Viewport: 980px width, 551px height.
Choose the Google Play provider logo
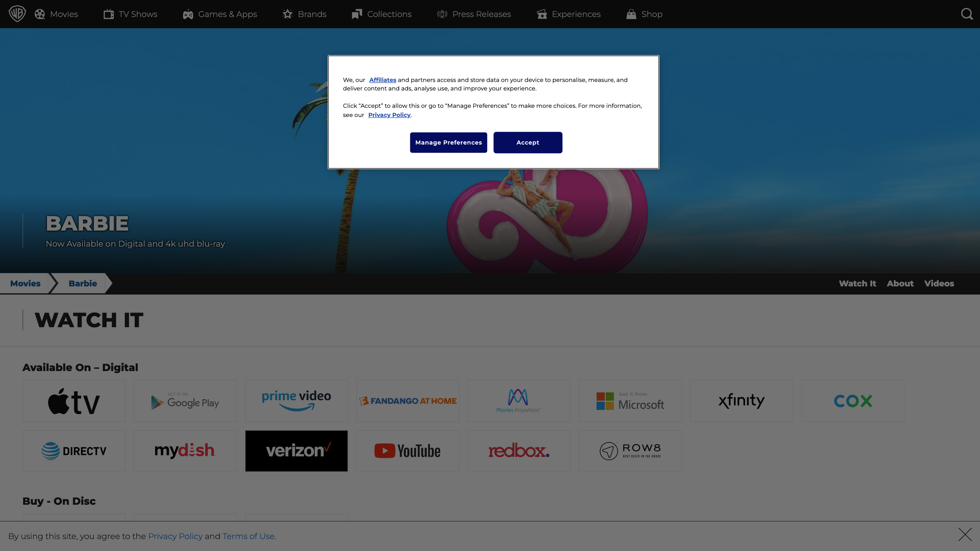(x=185, y=401)
